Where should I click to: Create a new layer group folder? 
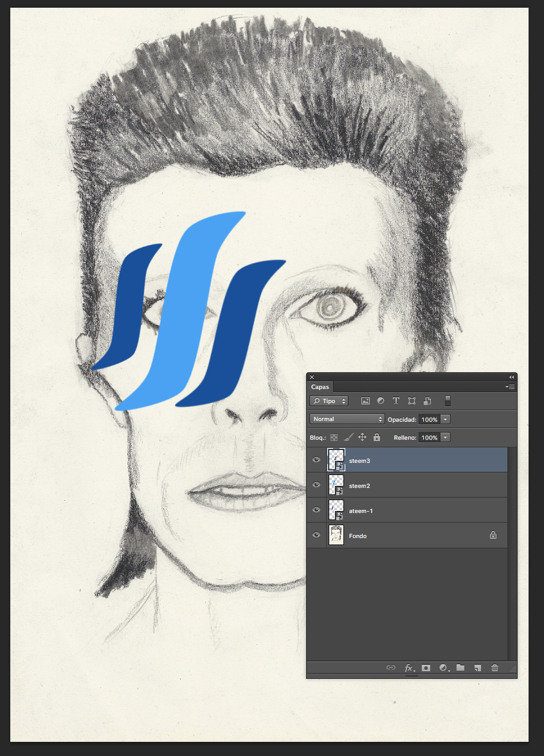(x=460, y=667)
